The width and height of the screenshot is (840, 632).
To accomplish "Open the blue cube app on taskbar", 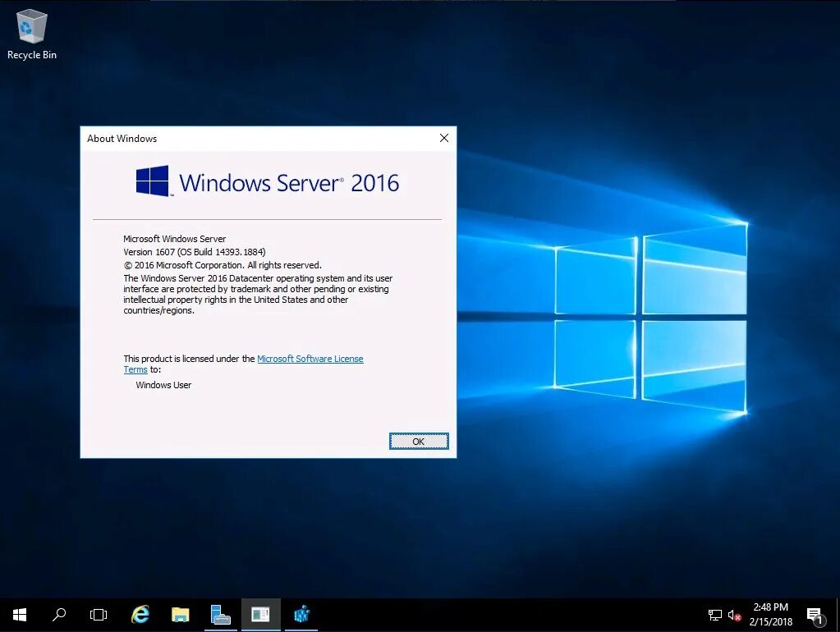I will click(301, 615).
